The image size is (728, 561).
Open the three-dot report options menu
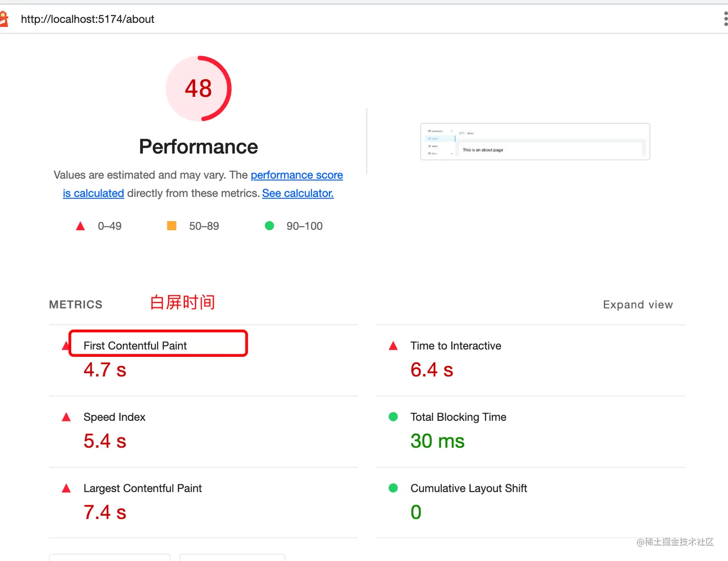coord(724,18)
